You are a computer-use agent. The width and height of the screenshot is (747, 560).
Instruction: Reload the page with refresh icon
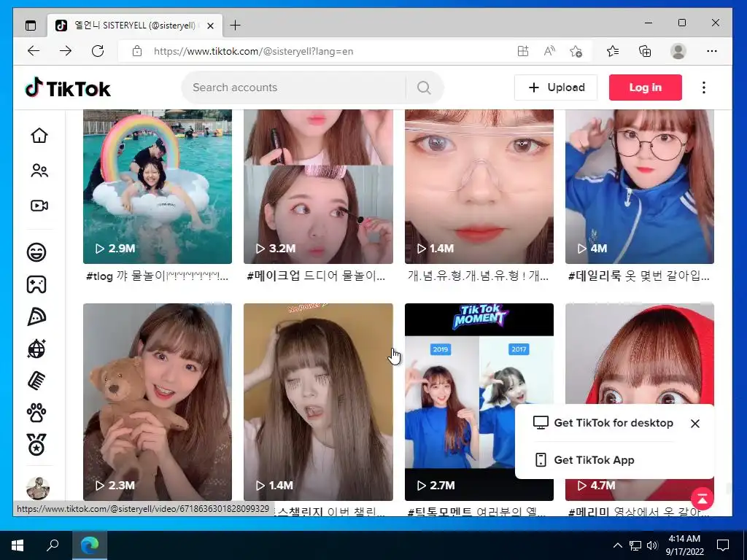(98, 51)
